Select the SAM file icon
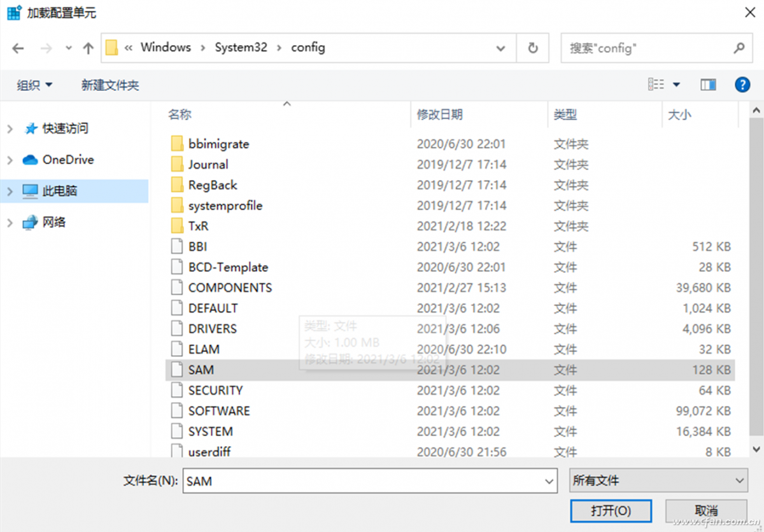 tap(178, 370)
